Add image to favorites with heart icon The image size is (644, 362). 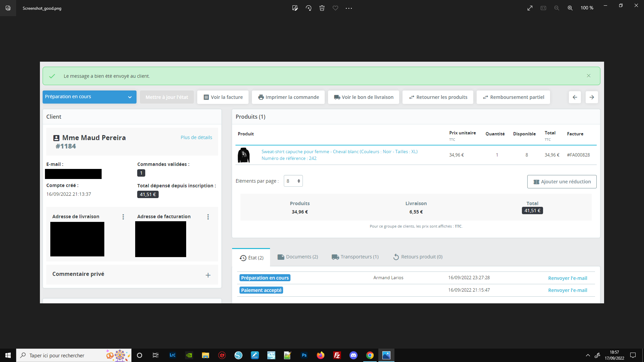[x=335, y=8]
